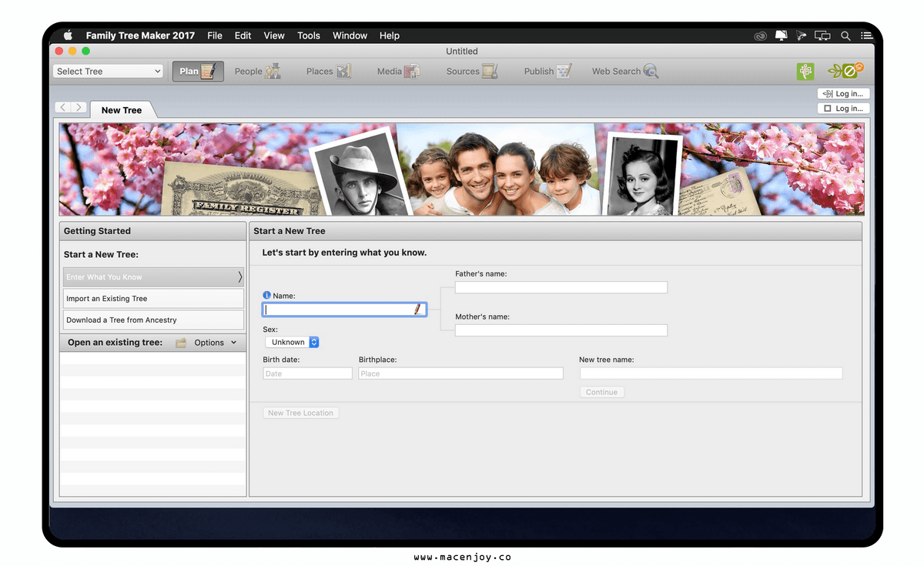Choose Import an Existing Tree
924x566 pixels.
(153, 299)
